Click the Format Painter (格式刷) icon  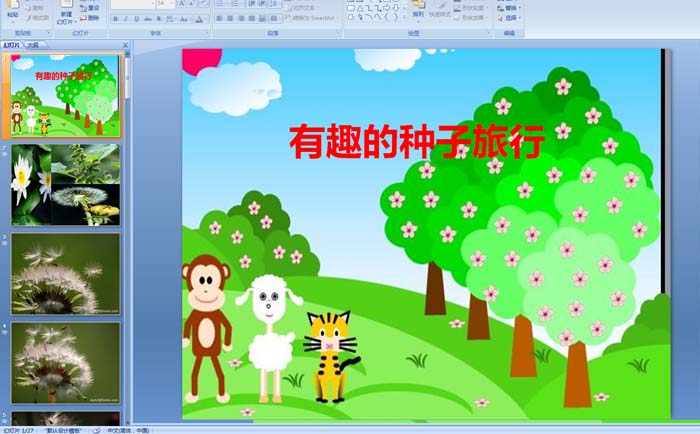pyautogui.click(x=29, y=18)
